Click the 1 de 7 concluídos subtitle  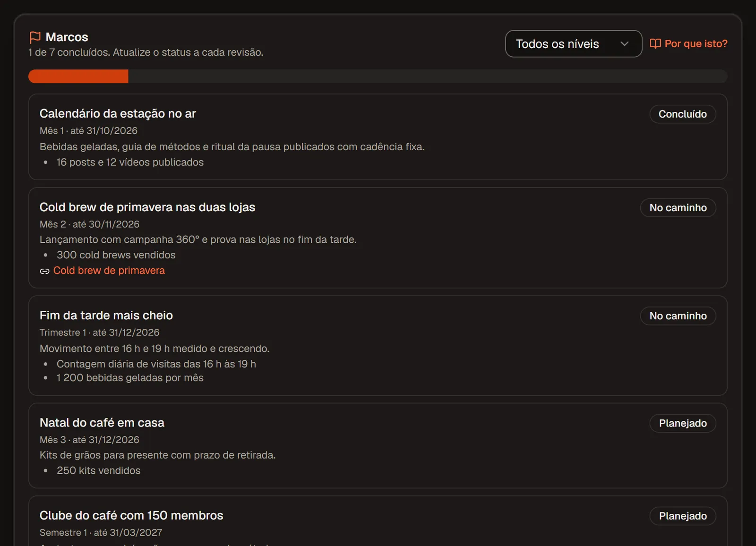point(146,52)
